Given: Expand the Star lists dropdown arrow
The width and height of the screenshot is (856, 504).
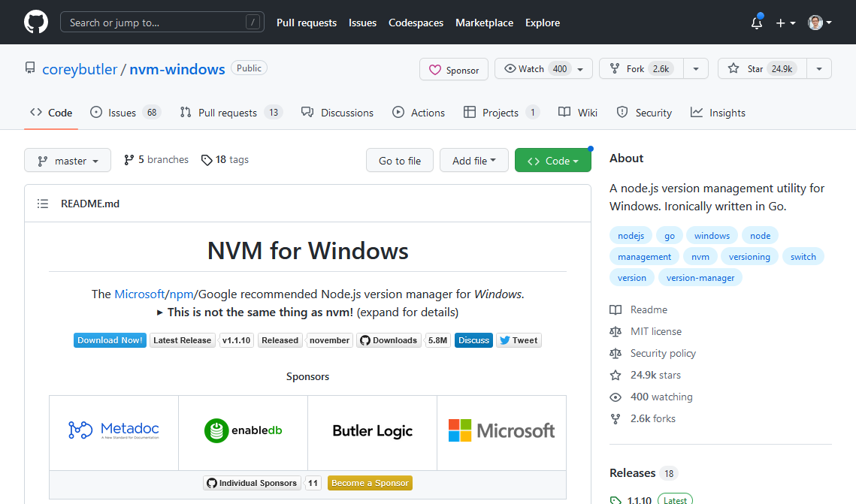Looking at the screenshot, I should [819, 69].
